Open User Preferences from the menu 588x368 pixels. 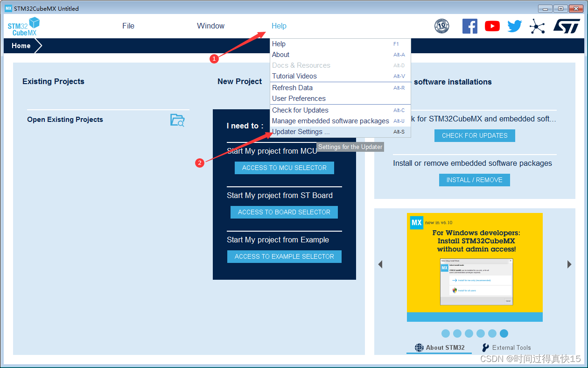pos(341,99)
